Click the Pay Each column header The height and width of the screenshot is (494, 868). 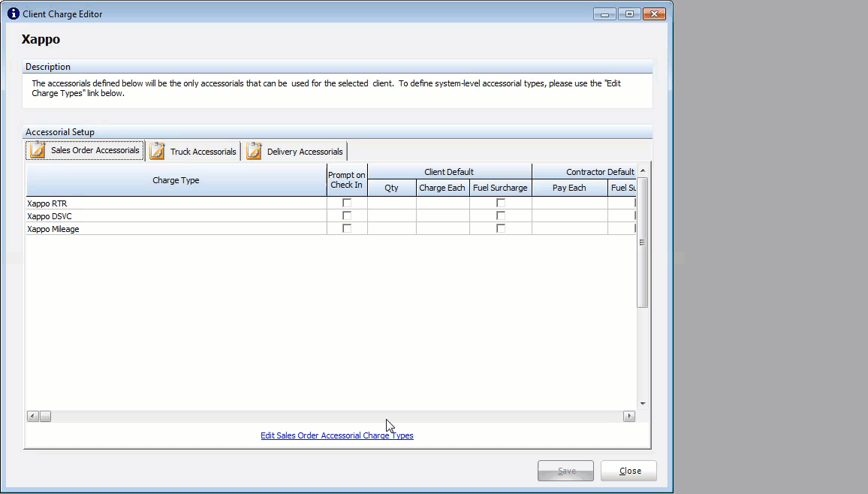569,188
